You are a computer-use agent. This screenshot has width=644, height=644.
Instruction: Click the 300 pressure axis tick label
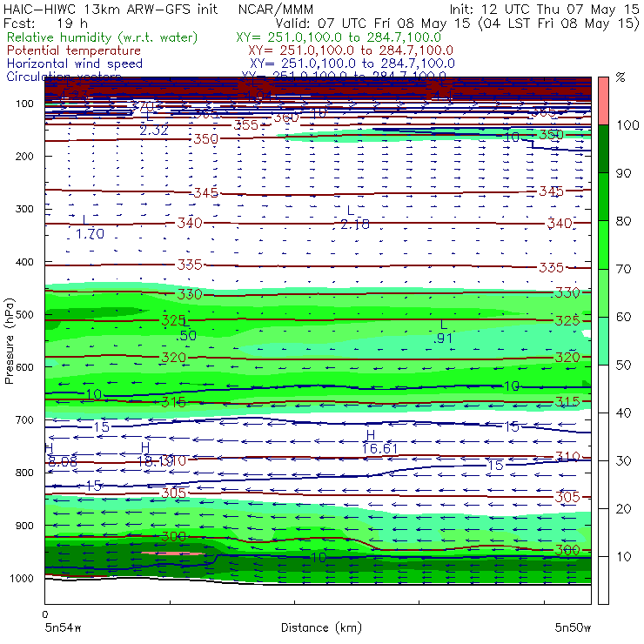(x=24, y=209)
